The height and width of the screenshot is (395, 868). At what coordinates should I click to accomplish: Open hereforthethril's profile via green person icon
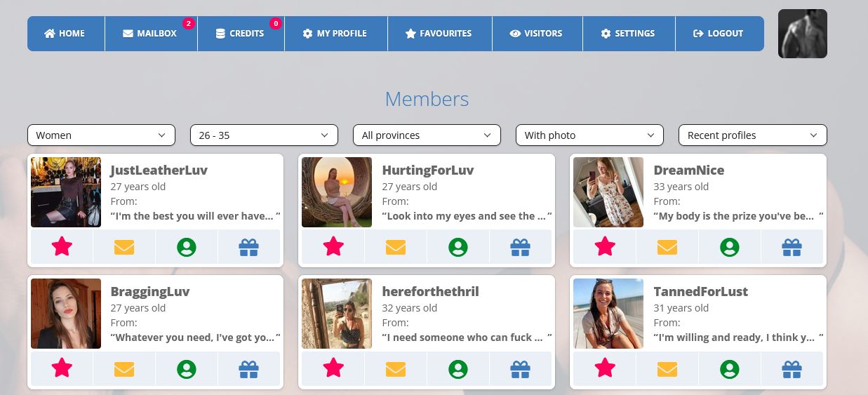[x=458, y=368]
